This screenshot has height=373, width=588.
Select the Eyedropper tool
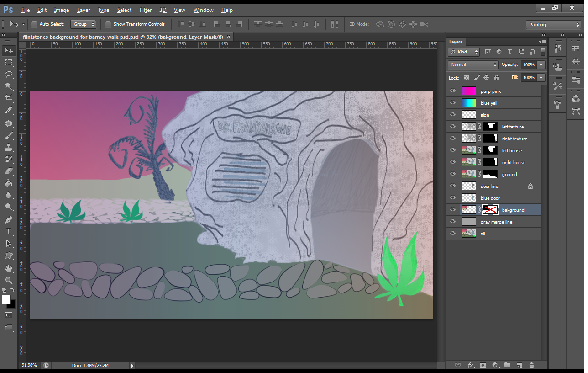point(9,110)
